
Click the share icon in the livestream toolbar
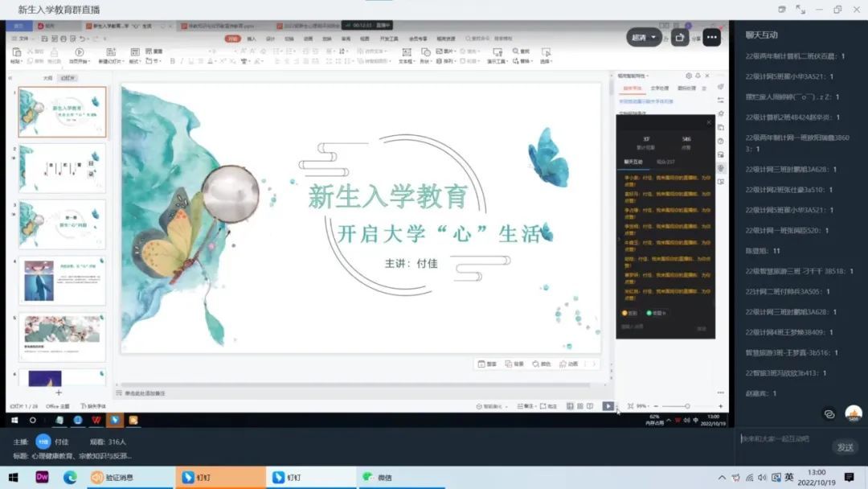click(x=681, y=37)
